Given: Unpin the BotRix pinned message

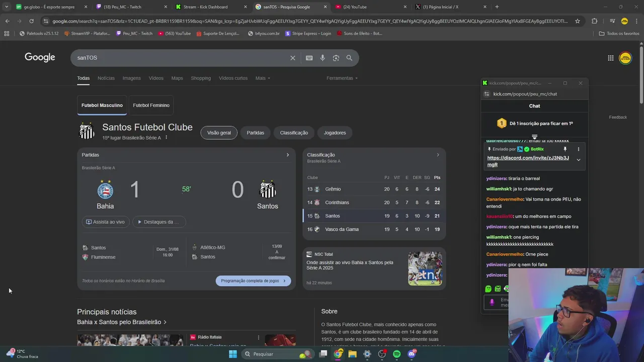Looking at the screenshot, I should [x=565, y=149].
